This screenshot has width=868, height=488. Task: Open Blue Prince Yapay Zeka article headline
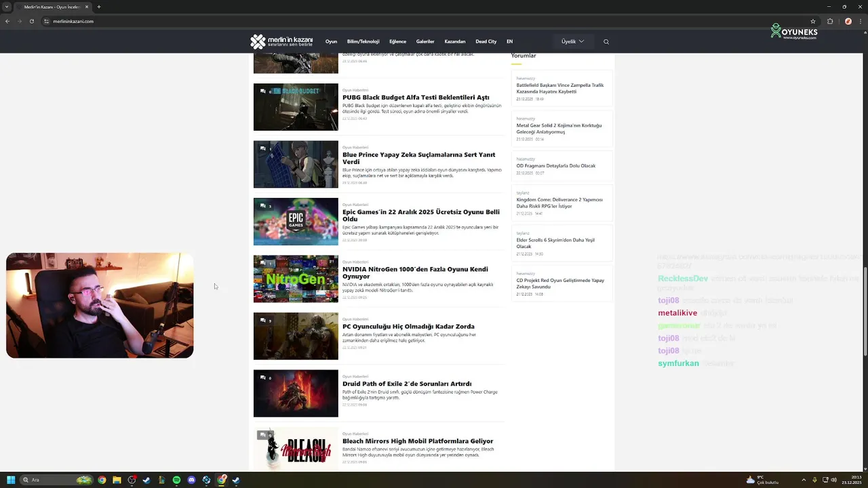(x=418, y=158)
